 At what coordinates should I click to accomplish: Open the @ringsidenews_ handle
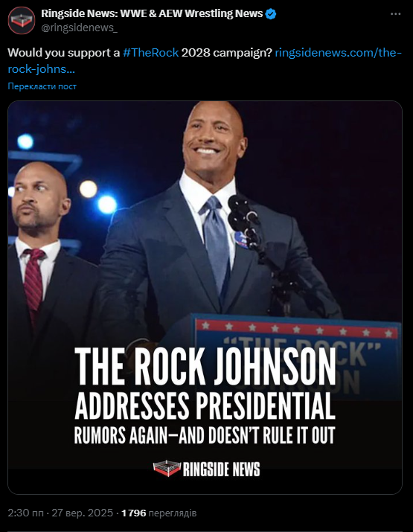[80, 28]
